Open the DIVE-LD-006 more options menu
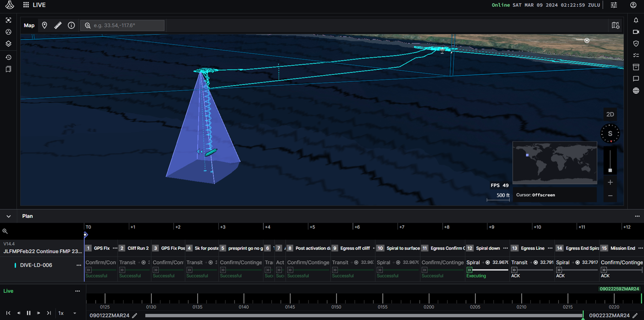Screen dimensions: 644x320 [79, 265]
